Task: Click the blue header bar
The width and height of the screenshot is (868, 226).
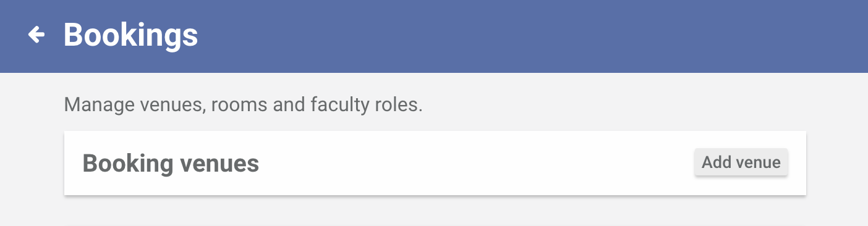Action: pos(434,36)
